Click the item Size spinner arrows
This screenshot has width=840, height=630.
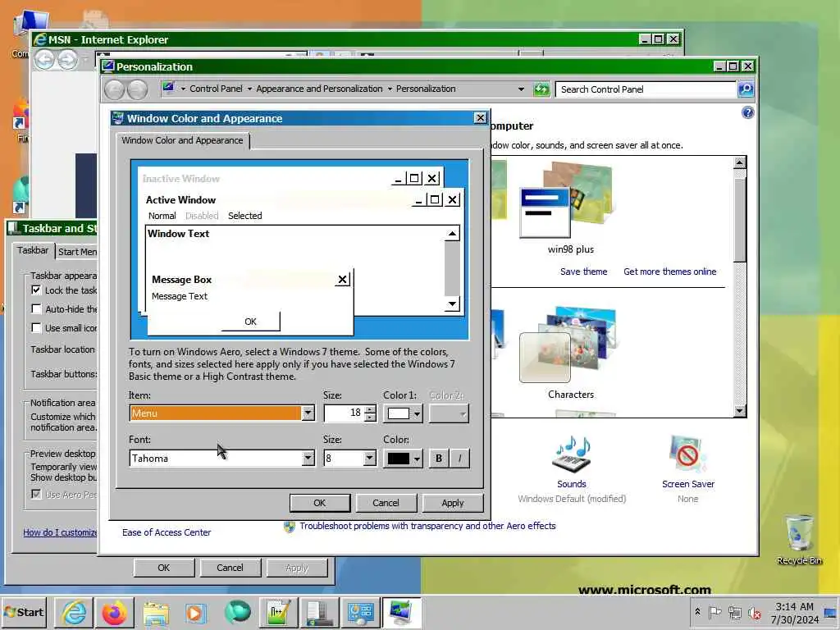370,413
